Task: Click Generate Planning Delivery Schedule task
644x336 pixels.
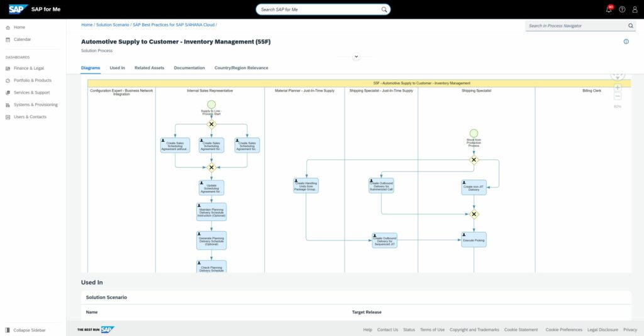Action: (x=211, y=241)
